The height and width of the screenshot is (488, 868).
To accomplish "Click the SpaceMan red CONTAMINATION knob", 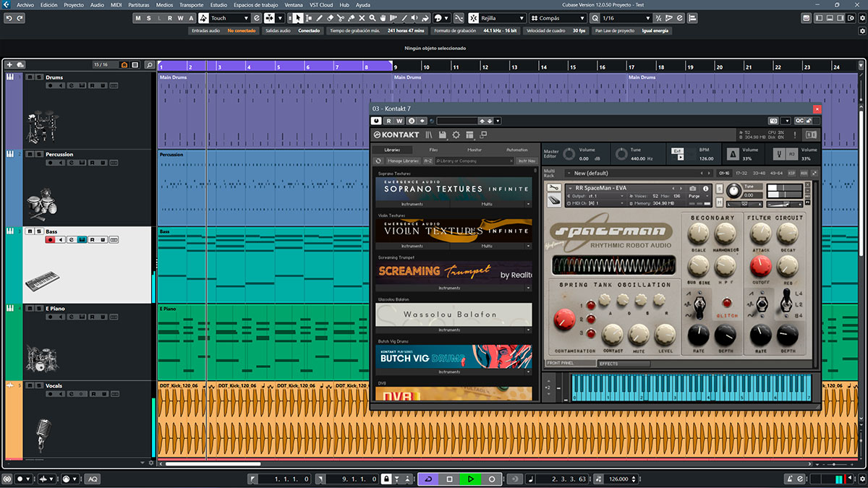I will tap(564, 319).
